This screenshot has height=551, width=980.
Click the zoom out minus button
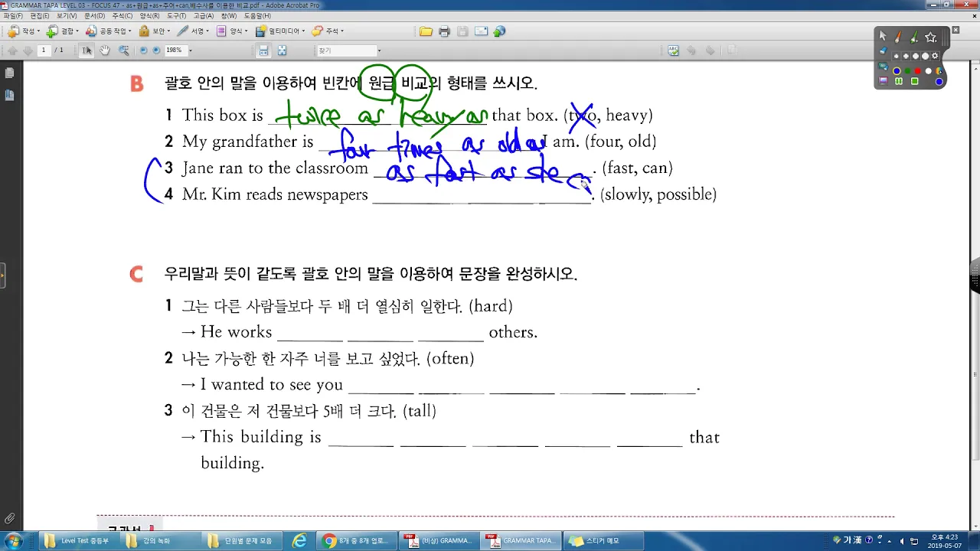(x=143, y=51)
